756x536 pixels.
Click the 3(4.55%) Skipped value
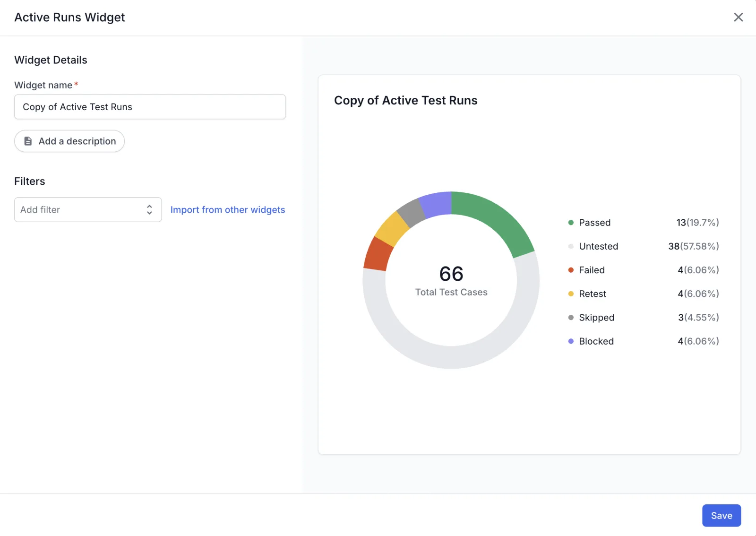(x=698, y=318)
